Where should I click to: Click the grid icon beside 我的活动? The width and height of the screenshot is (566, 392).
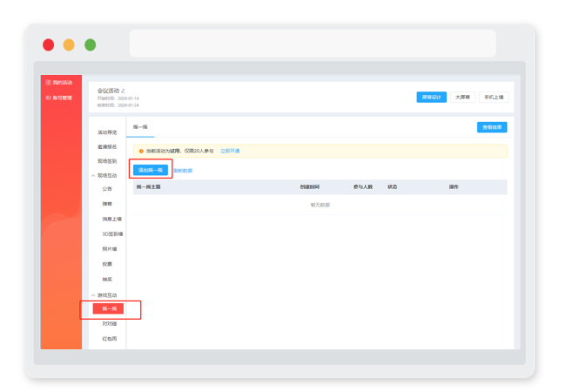(49, 83)
